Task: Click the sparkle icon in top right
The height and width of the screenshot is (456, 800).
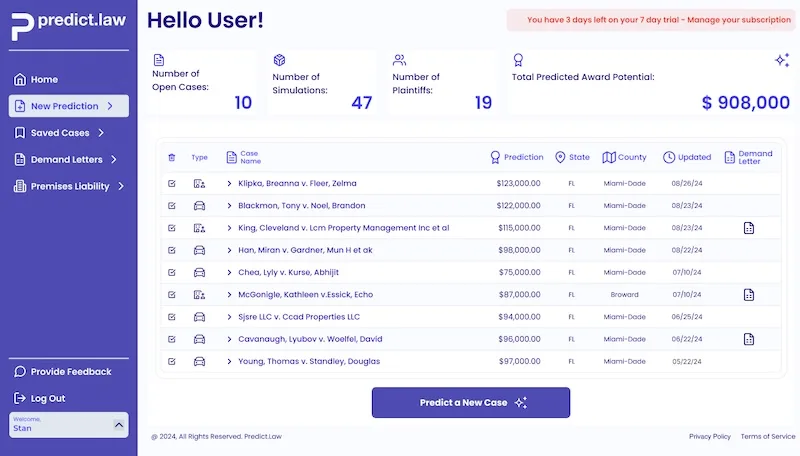Action: [x=782, y=60]
